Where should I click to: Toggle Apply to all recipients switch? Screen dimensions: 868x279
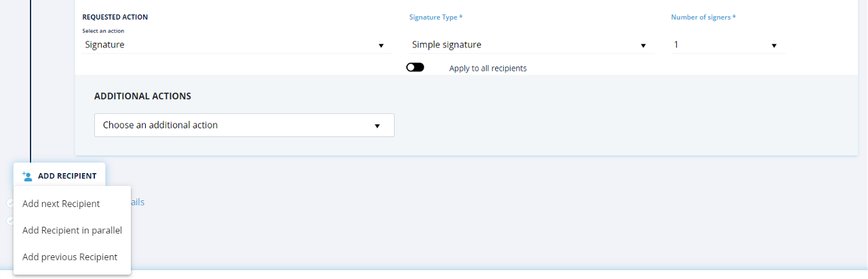coord(415,68)
